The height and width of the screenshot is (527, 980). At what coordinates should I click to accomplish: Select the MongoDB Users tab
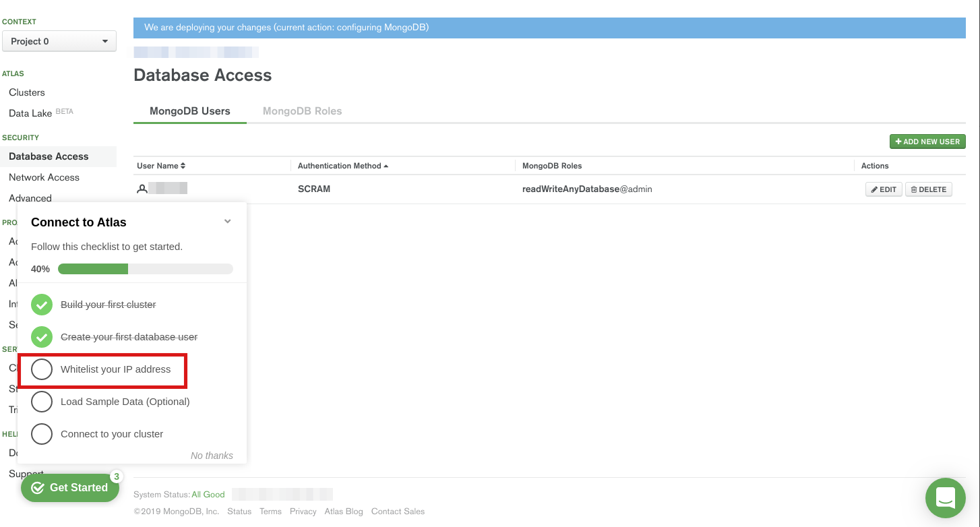(189, 111)
